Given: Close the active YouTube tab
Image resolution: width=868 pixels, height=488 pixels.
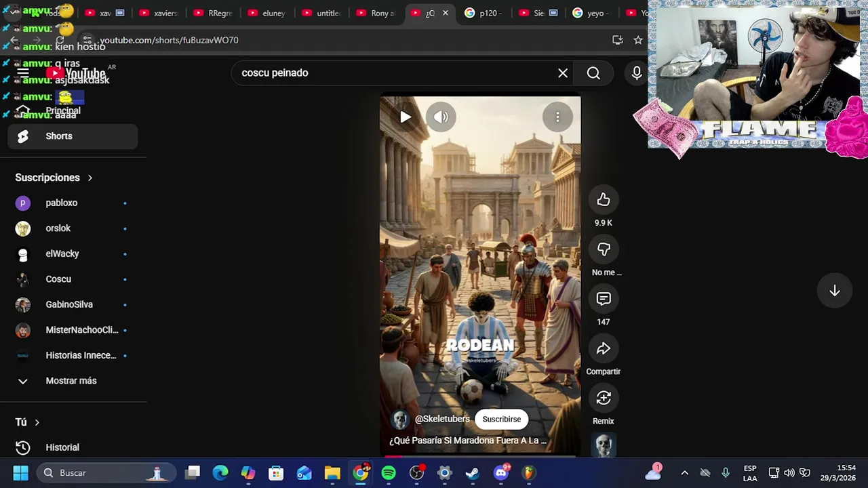Looking at the screenshot, I should click(x=445, y=13).
